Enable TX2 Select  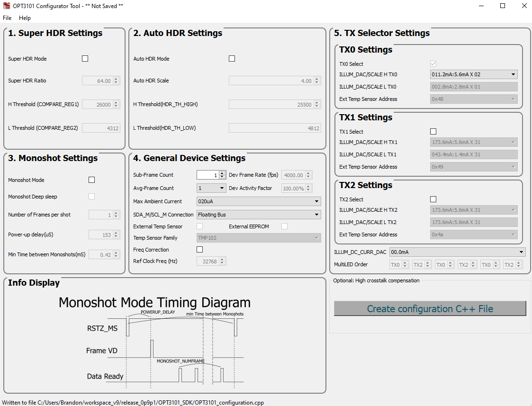433,199
